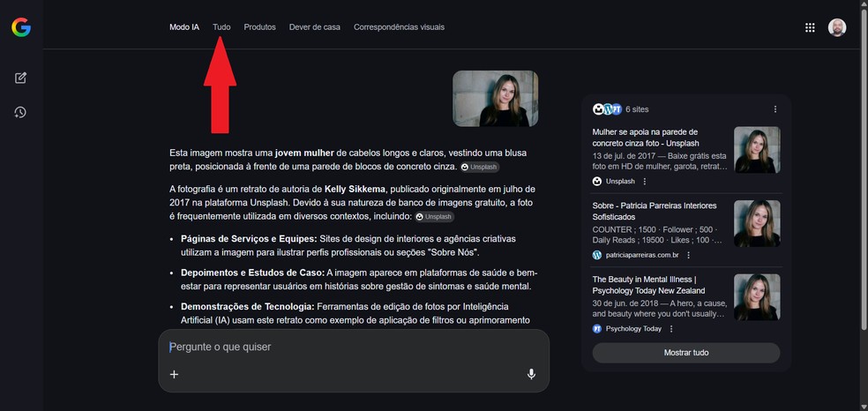
Task: Activate the microphone voice input
Action: tap(531, 375)
